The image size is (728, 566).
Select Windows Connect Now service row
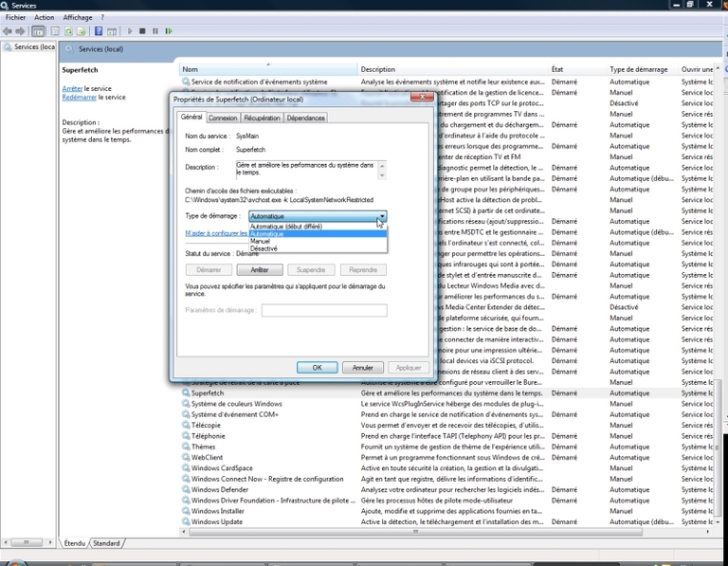coord(448,479)
